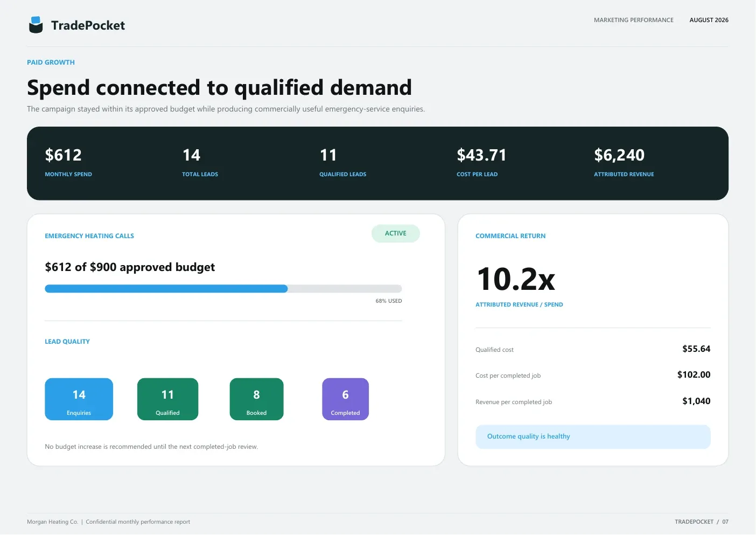The height and width of the screenshot is (535, 756).
Task: Click the TradePocket logo icon
Action: [x=36, y=25]
